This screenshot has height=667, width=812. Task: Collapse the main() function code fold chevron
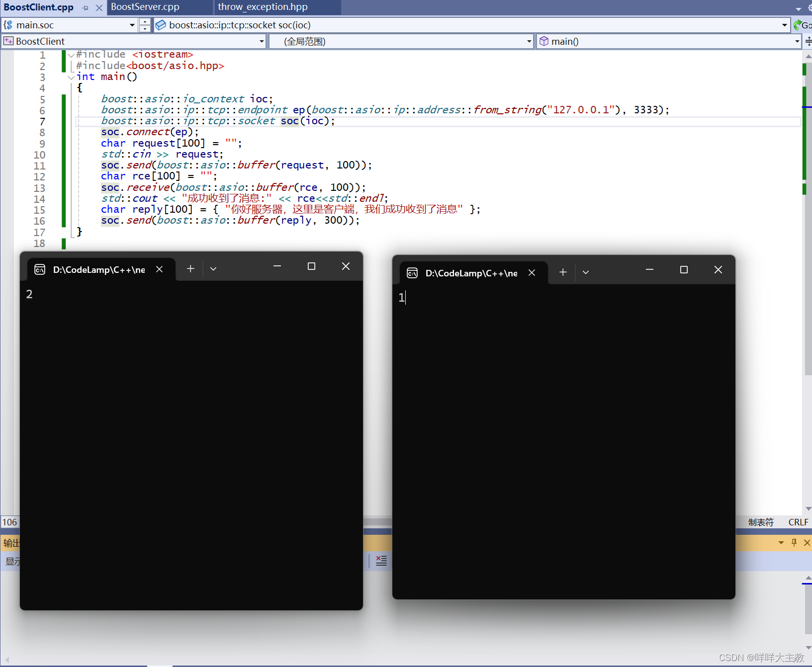click(x=71, y=77)
